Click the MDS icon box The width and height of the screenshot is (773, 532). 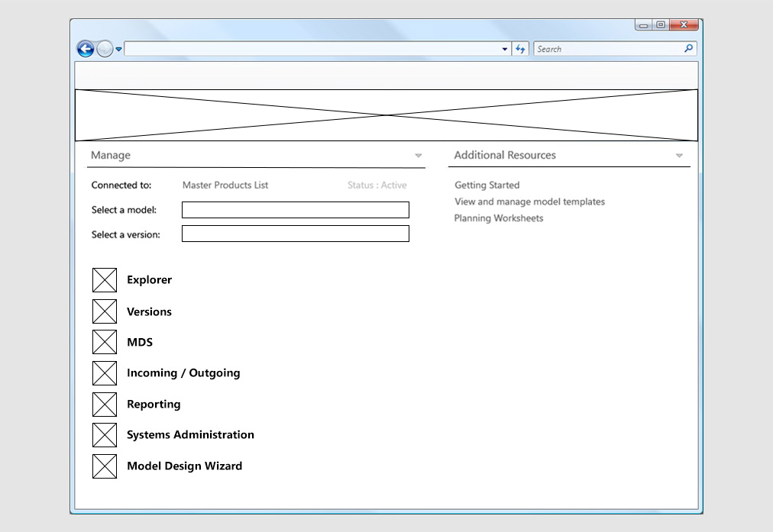(105, 342)
